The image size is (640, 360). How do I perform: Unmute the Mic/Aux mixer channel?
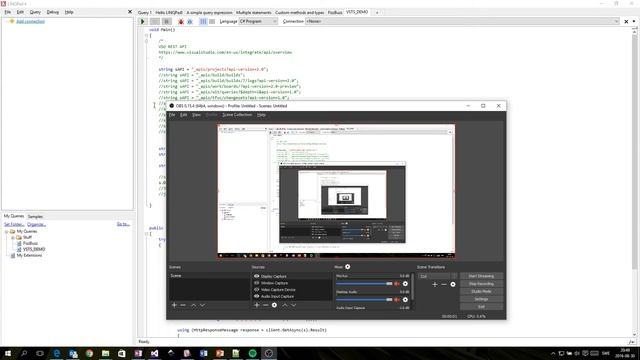pyautogui.click(x=397, y=284)
